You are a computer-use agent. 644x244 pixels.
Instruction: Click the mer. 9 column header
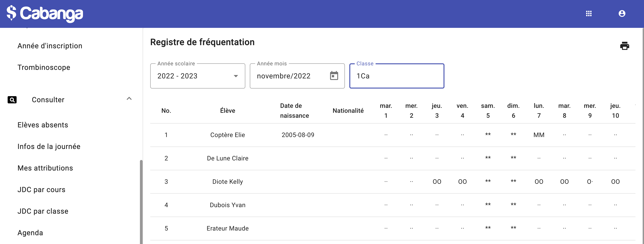(590, 111)
